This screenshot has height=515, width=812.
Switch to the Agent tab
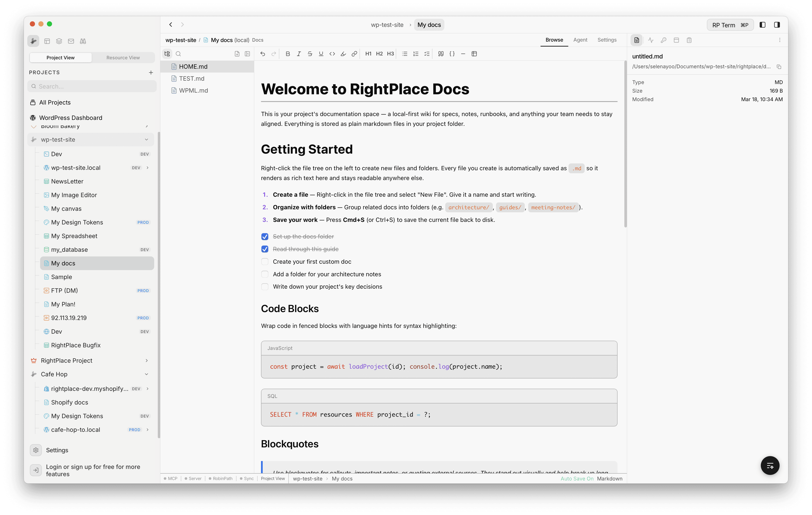[x=580, y=40]
